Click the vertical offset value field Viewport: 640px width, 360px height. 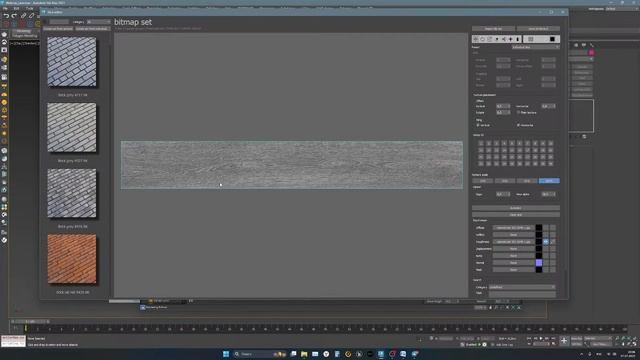[503, 106]
